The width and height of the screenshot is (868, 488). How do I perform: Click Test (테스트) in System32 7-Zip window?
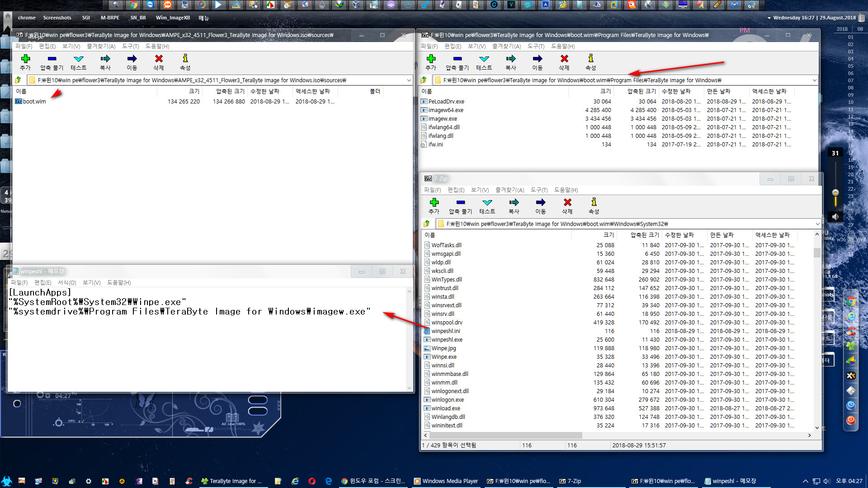coord(487,206)
